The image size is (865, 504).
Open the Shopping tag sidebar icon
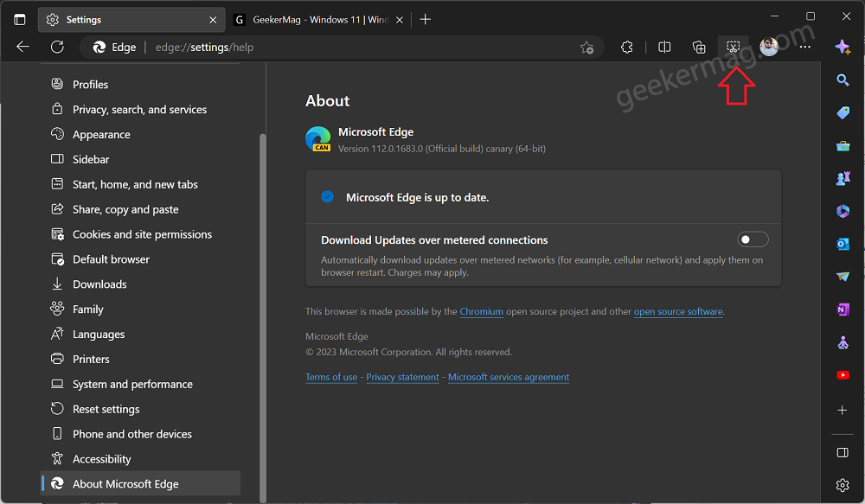pyautogui.click(x=843, y=112)
